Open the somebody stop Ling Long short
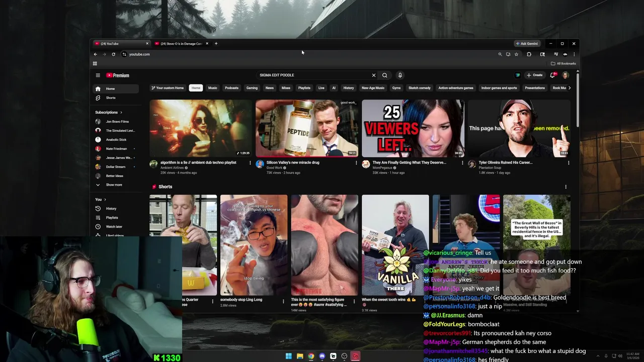This screenshot has height=362, width=644. pyautogui.click(x=254, y=245)
